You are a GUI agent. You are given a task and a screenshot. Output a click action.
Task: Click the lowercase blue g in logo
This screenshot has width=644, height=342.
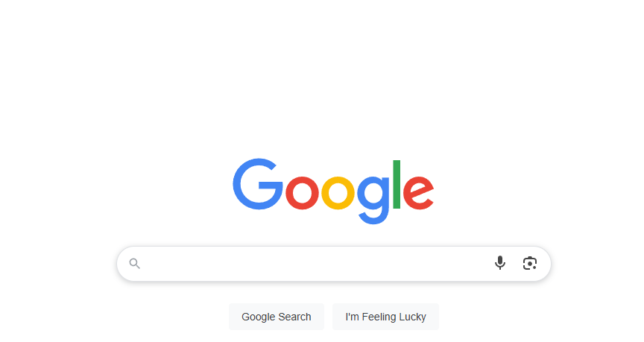[x=373, y=200]
